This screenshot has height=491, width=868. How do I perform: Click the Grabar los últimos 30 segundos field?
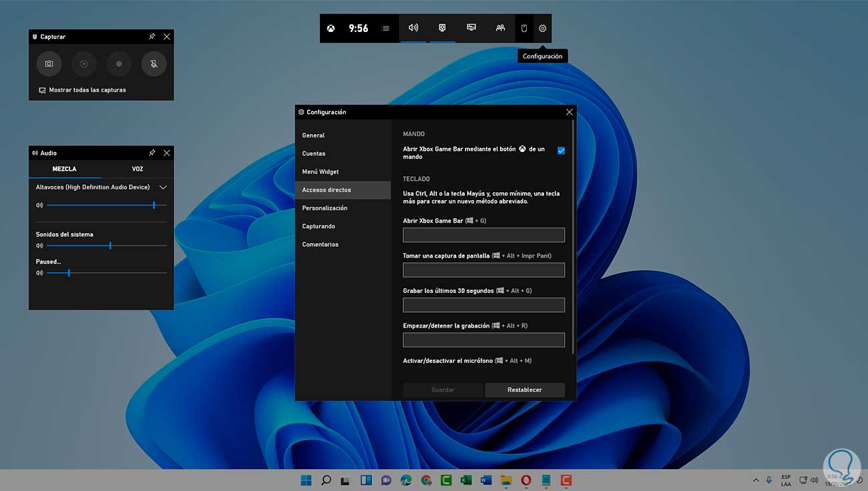484,305
